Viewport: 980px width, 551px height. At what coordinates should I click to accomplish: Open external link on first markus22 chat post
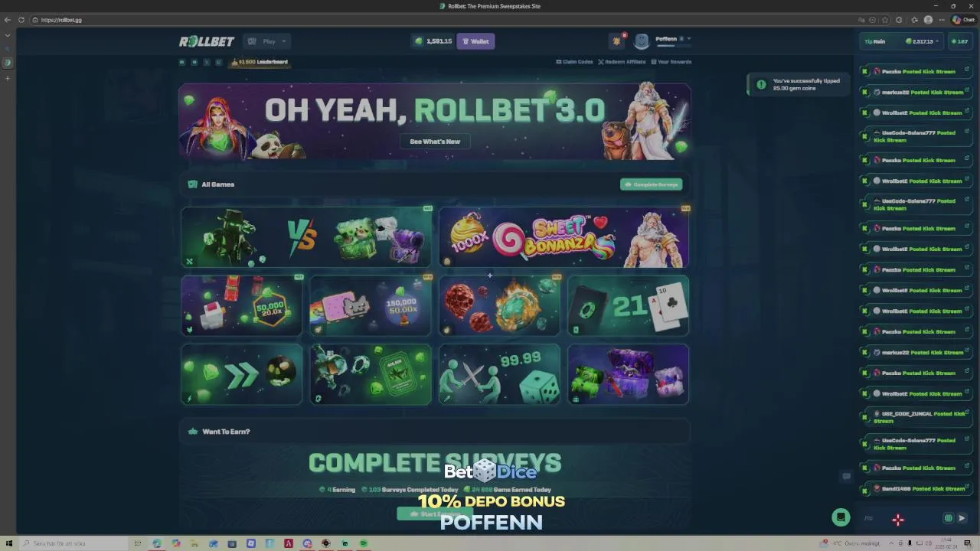(966, 90)
